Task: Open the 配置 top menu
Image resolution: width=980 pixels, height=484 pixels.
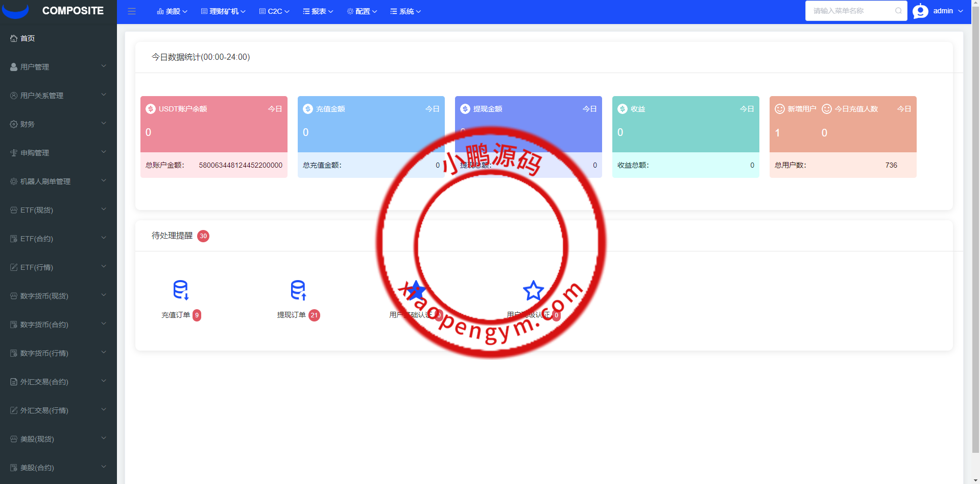Action: 362,11
